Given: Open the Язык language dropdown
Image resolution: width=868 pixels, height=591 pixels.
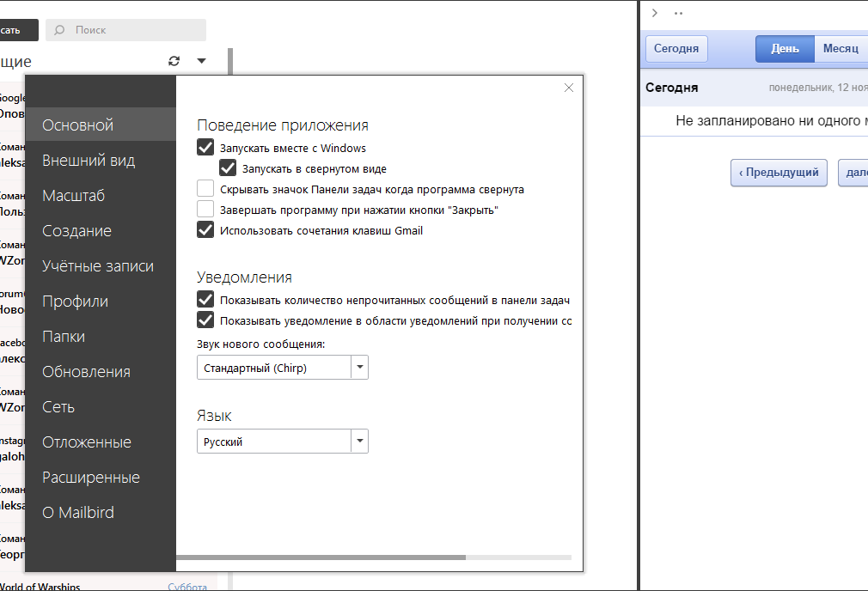Looking at the screenshot, I should coord(283,442).
